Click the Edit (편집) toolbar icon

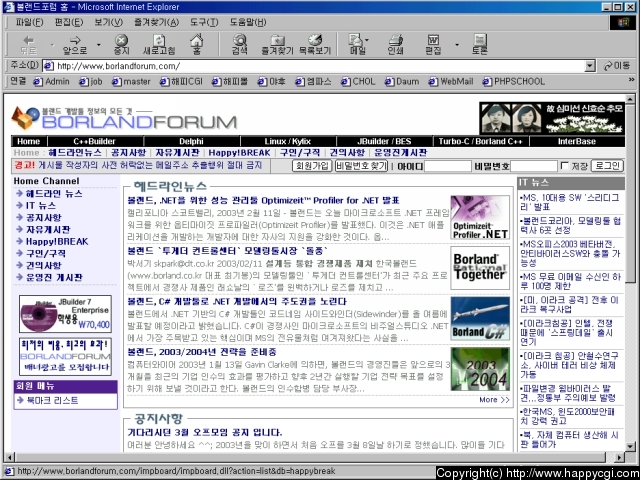pyautogui.click(x=433, y=44)
